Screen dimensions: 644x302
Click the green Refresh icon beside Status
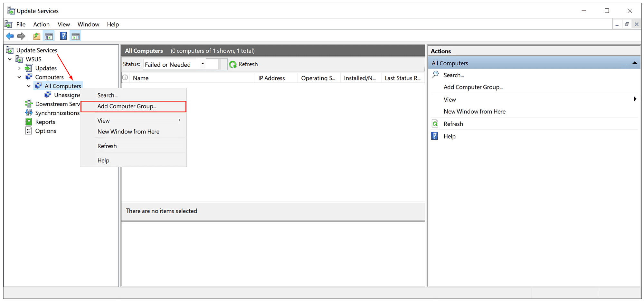(x=233, y=65)
